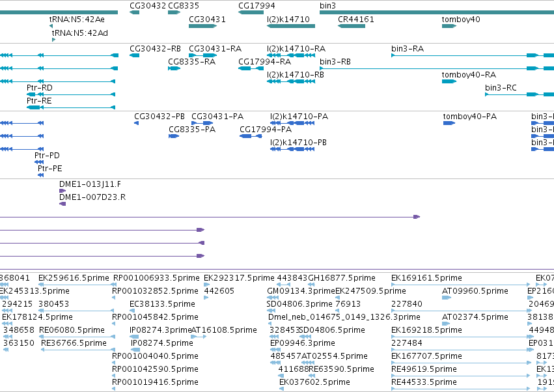Select protein tomboy40-PA
The image size is (554, 392).
coord(449,123)
